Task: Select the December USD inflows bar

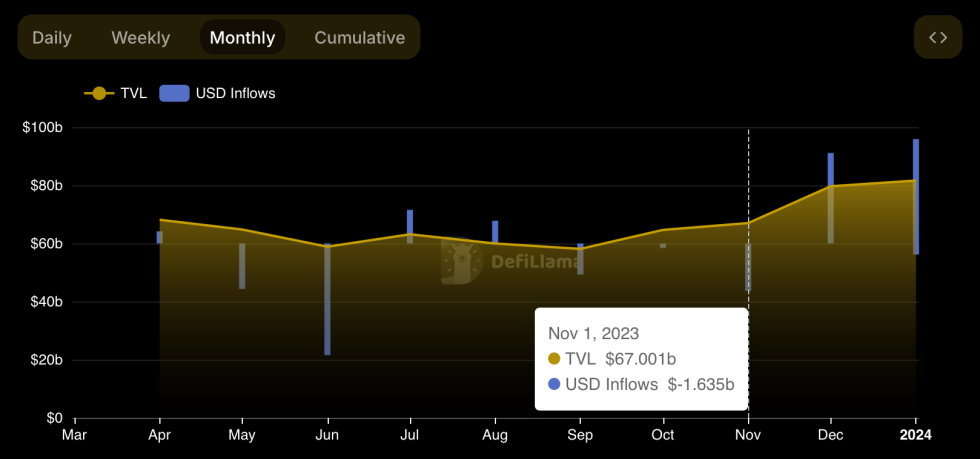Action: click(831, 198)
